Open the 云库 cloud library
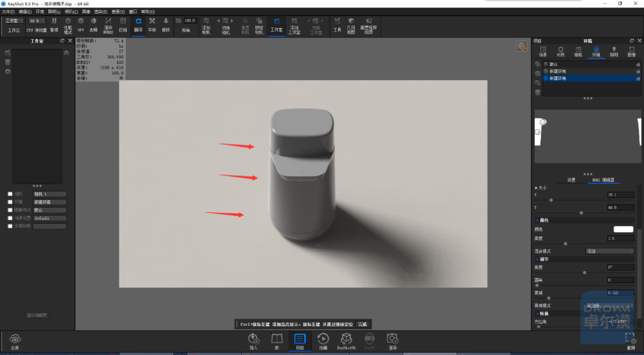The height and width of the screenshot is (355, 644). pos(15,342)
